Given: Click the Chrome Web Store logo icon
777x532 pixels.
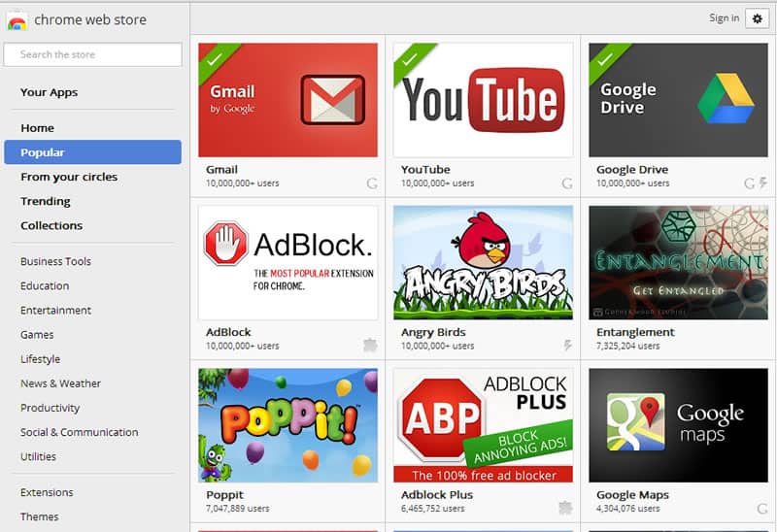Looking at the screenshot, I should (17, 20).
